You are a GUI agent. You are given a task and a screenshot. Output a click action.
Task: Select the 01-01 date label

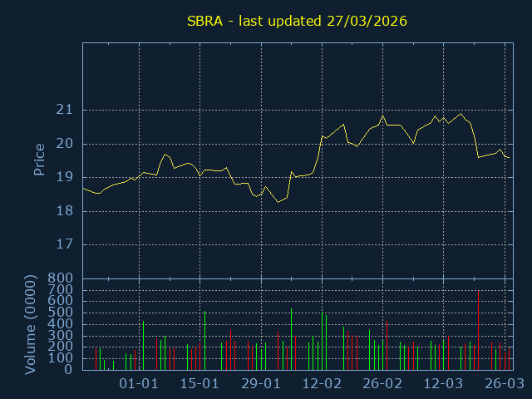pos(139,384)
